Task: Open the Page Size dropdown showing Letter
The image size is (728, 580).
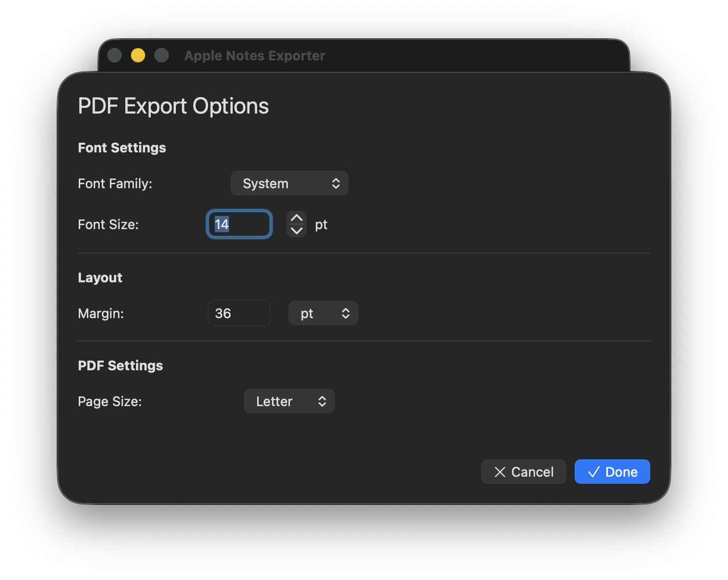Action: point(289,401)
